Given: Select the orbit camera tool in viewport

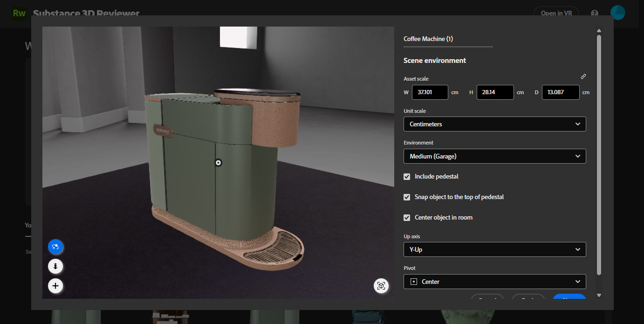Looking at the screenshot, I should click(x=55, y=247).
